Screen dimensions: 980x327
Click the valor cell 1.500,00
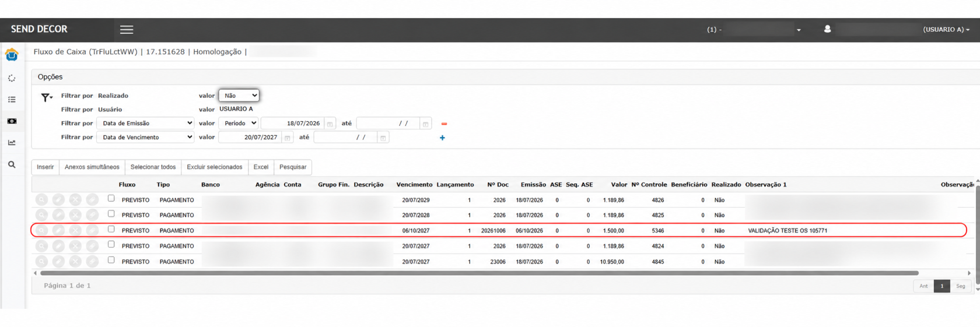click(614, 231)
